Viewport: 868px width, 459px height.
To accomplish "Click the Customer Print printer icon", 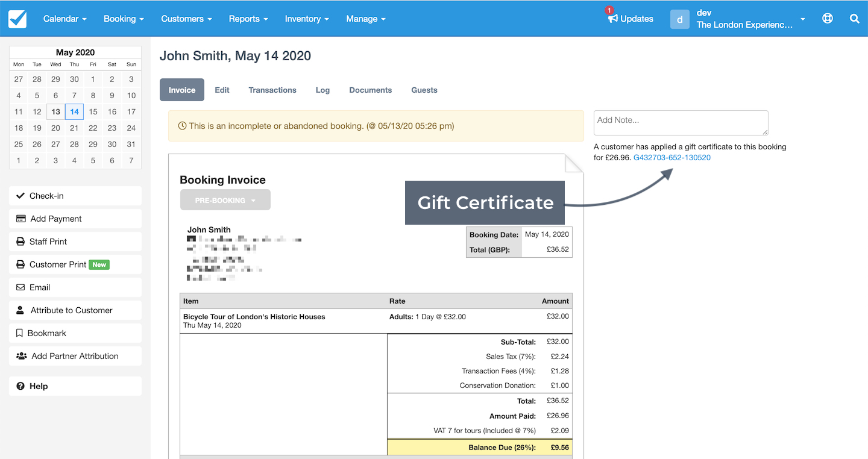I will 20,264.
